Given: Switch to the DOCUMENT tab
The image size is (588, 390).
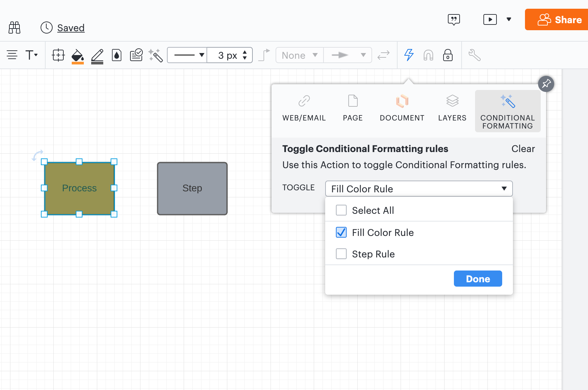Looking at the screenshot, I should coord(402,108).
